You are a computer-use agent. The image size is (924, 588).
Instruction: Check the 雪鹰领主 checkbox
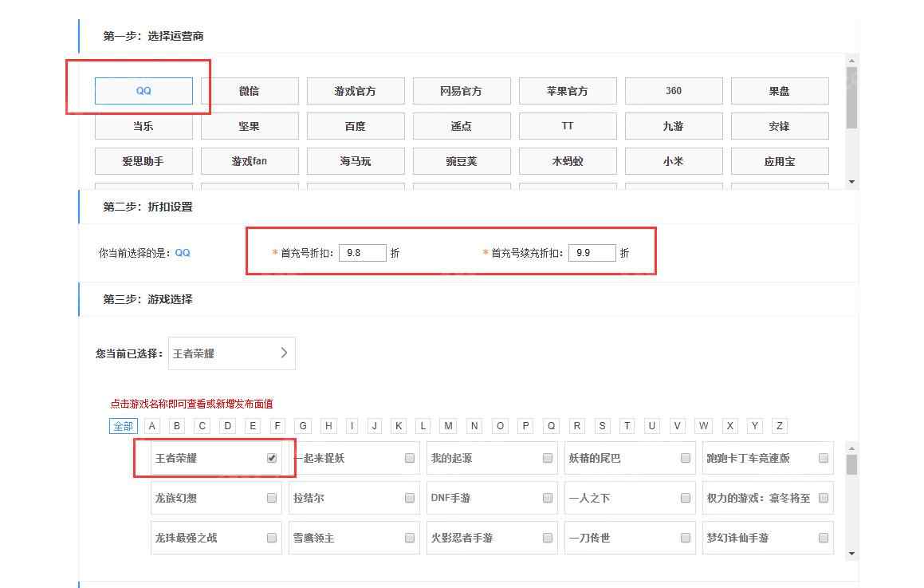[x=410, y=538]
